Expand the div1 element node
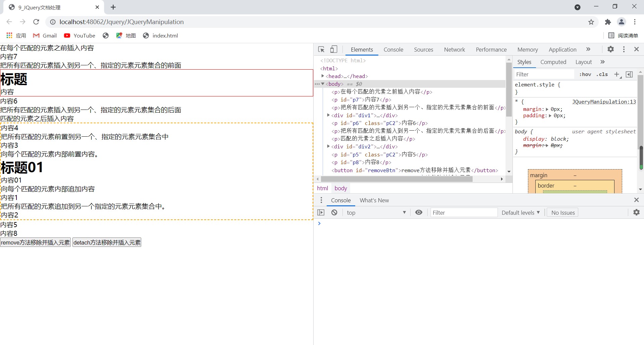Screen dimensions: 644x345 [328, 115]
